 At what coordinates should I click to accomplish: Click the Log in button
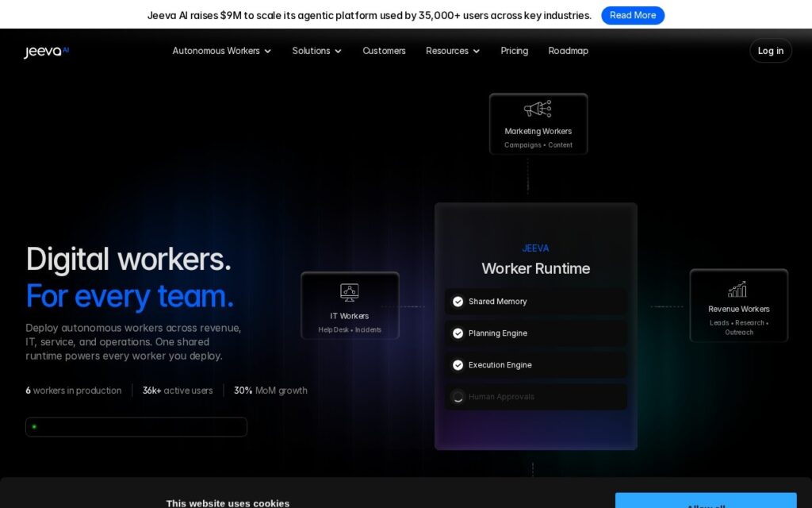(771, 51)
